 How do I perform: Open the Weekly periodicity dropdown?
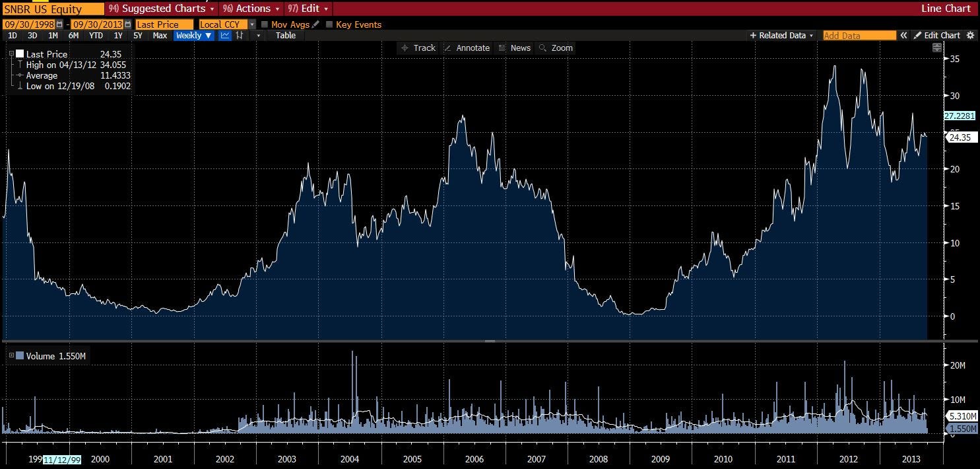pos(194,36)
